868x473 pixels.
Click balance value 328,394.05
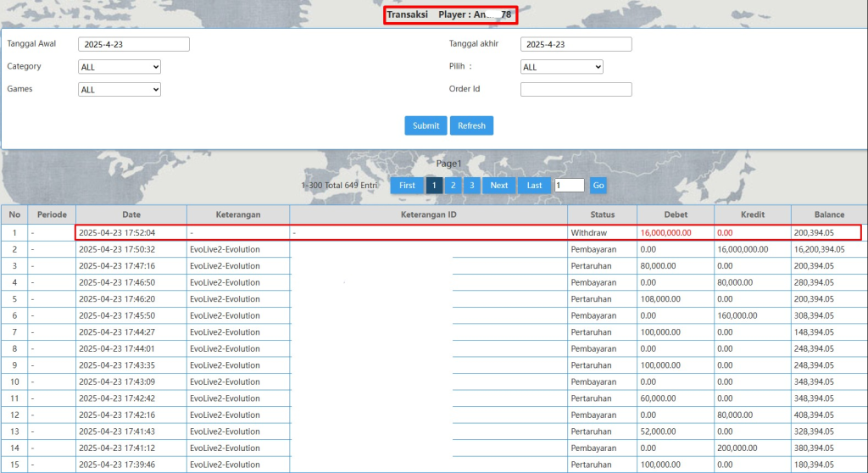[814, 431]
